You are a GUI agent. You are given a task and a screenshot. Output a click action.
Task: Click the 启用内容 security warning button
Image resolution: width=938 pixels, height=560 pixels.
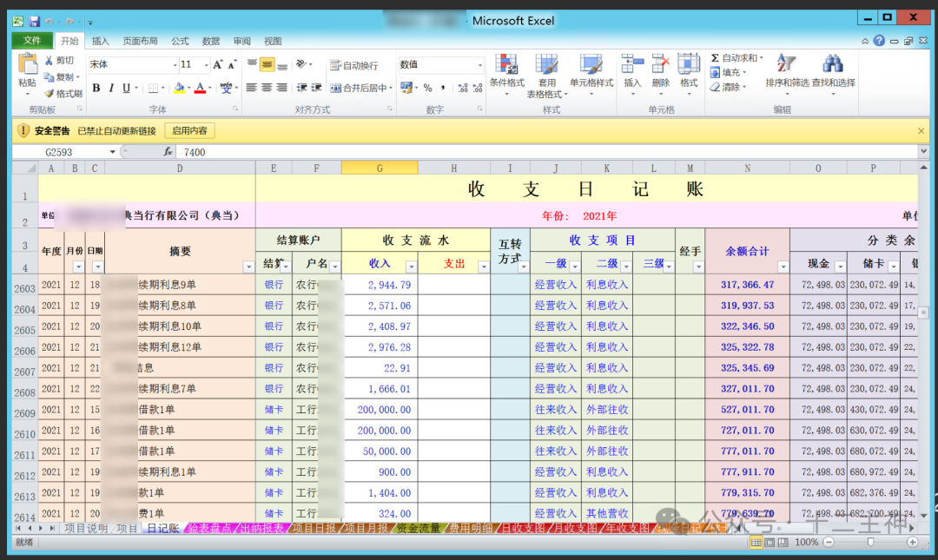(x=191, y=130)
